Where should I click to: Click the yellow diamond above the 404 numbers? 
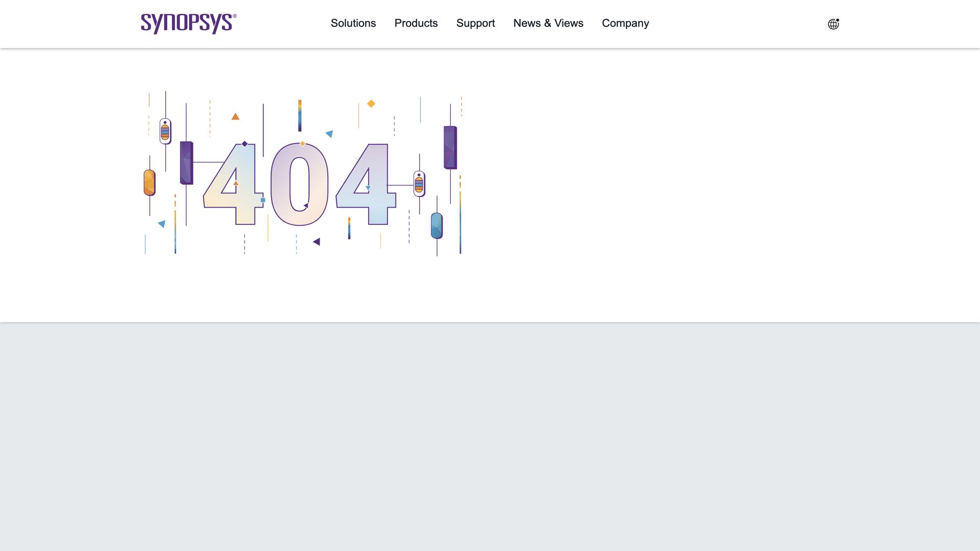[x=371, y=103]
